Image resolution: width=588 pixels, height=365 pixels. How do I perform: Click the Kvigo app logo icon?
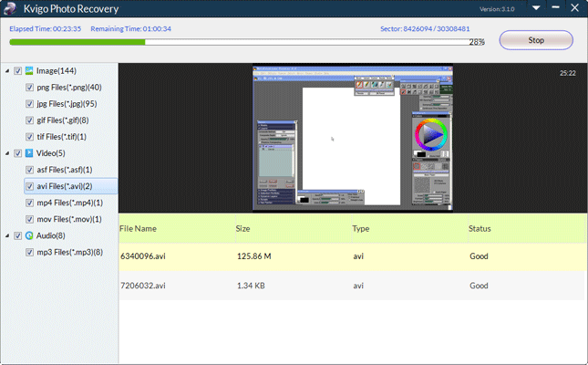(x=10, y=8)
